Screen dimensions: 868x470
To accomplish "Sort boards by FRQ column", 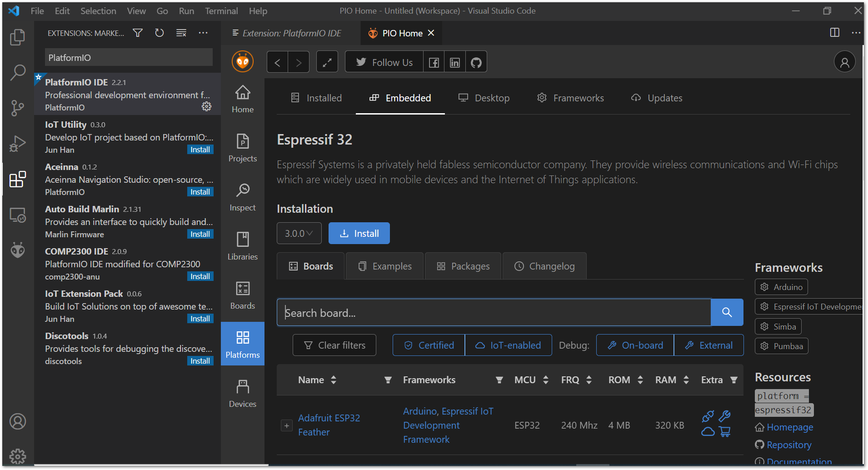I will [x=589, y=380].
